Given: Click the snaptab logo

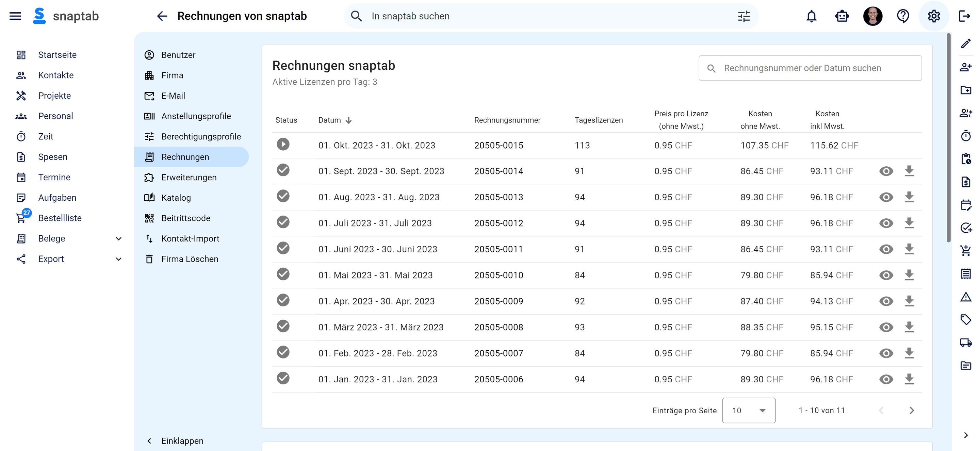Looking at the screenshot, I should coord(66,16).
